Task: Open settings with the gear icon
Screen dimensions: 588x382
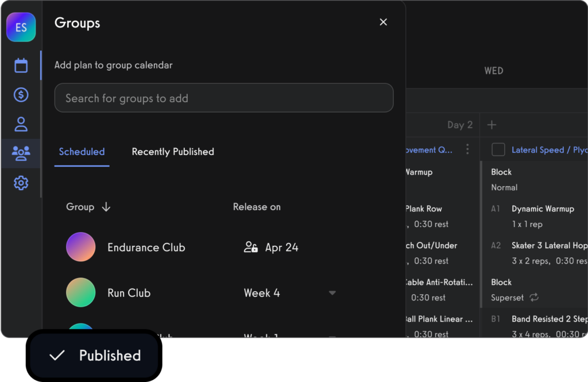Action: 21,183
